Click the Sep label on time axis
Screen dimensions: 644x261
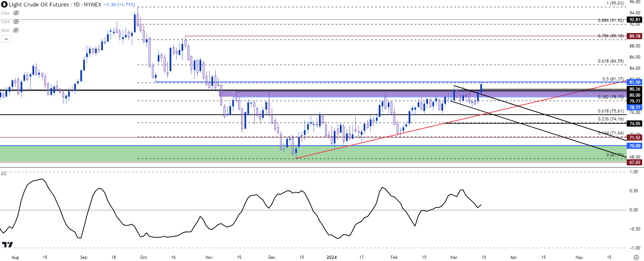(84, 257)
